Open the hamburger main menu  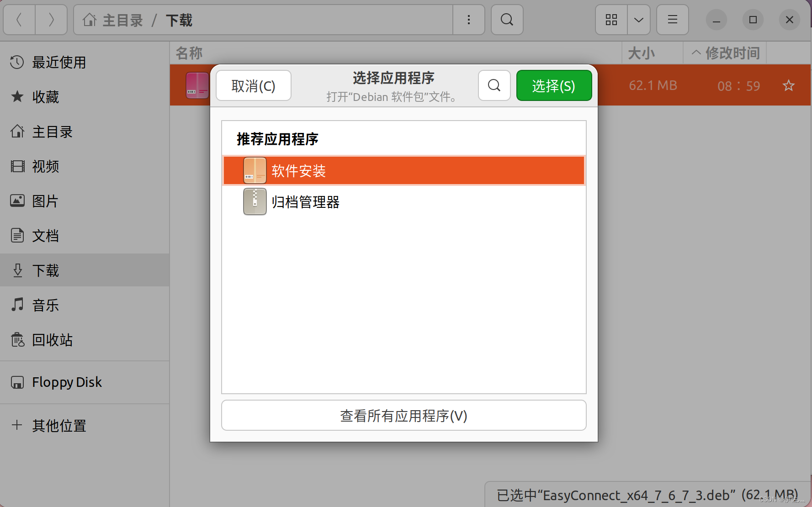(x=672, y=20)
